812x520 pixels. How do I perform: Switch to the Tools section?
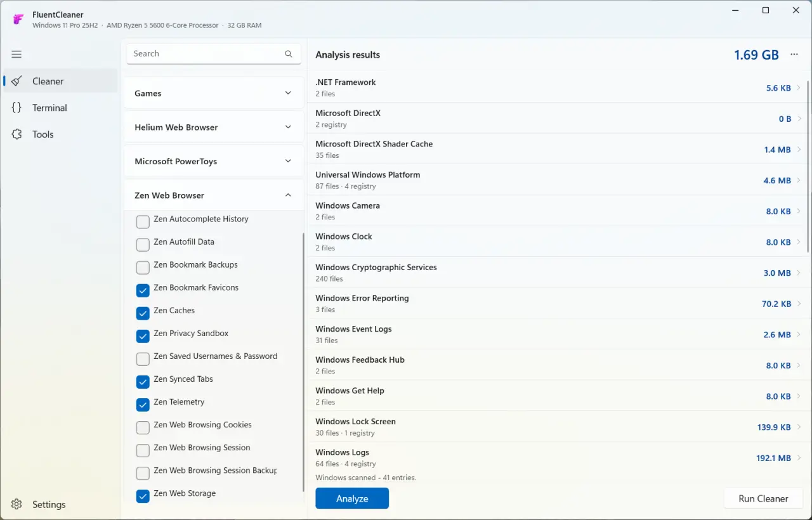click(61, 134)
